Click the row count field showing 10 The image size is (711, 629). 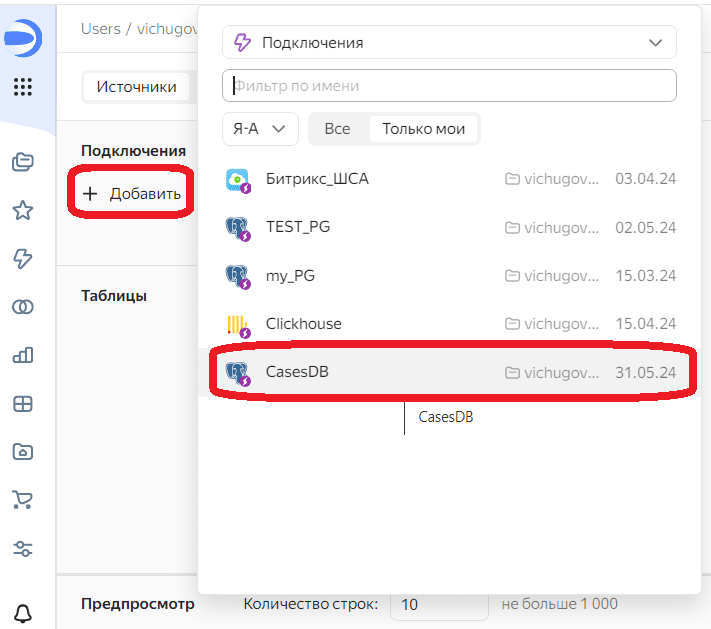point(439,605)
